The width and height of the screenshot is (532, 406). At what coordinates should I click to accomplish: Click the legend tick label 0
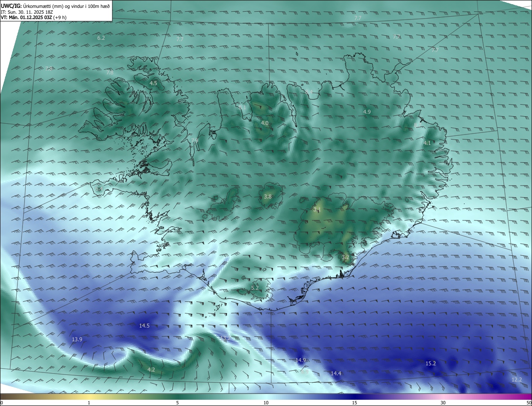click(2, 403)
